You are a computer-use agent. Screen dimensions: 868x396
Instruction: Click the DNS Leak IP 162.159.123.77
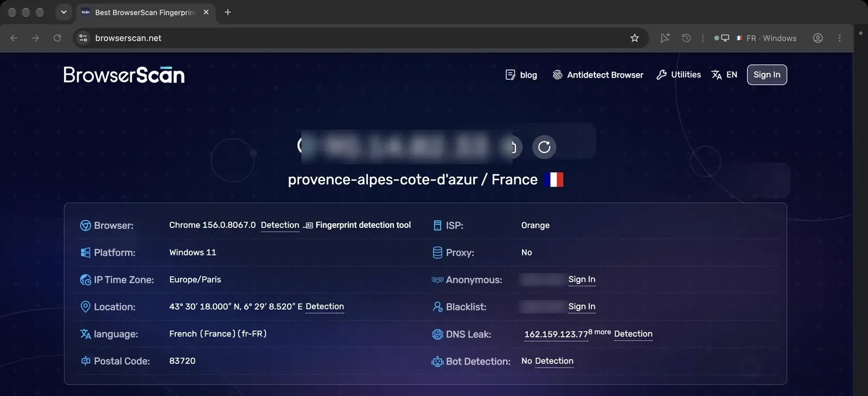click(556, 334)
